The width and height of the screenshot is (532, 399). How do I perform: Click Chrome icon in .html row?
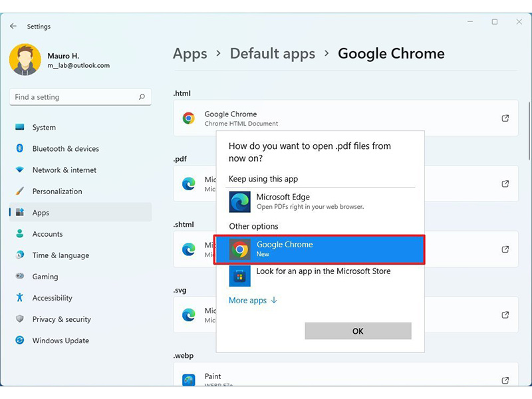point(189,118)
